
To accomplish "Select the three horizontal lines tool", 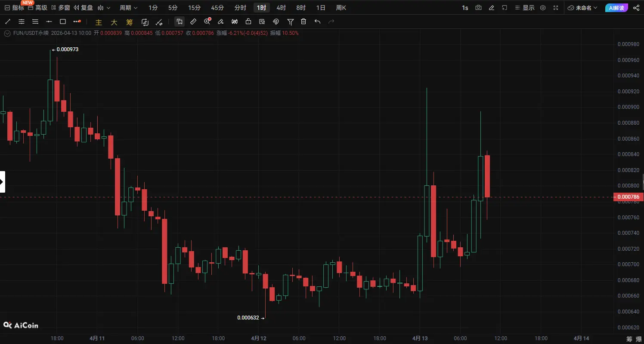I will point(35,21).
